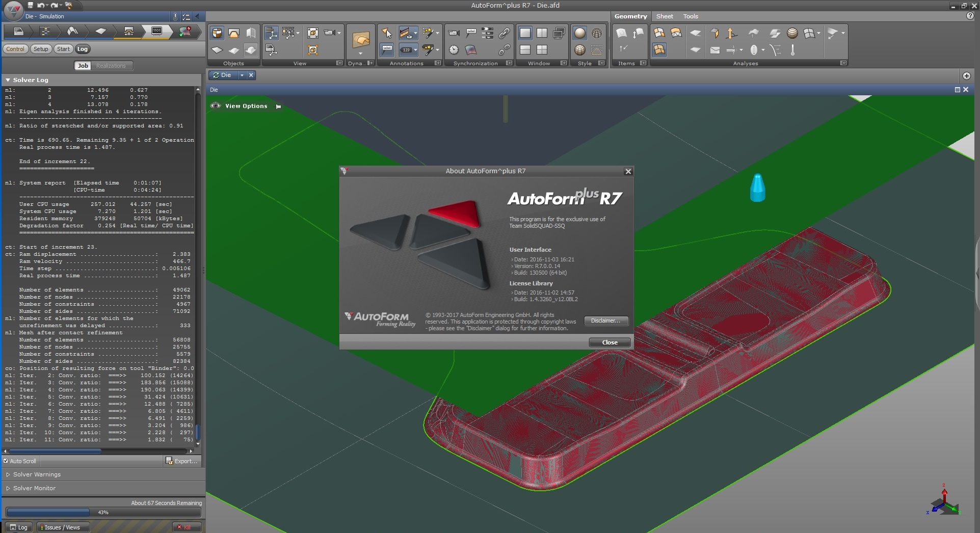Switch to Realizations view
This screenshot has width=980, height=533.
[111, 66]
